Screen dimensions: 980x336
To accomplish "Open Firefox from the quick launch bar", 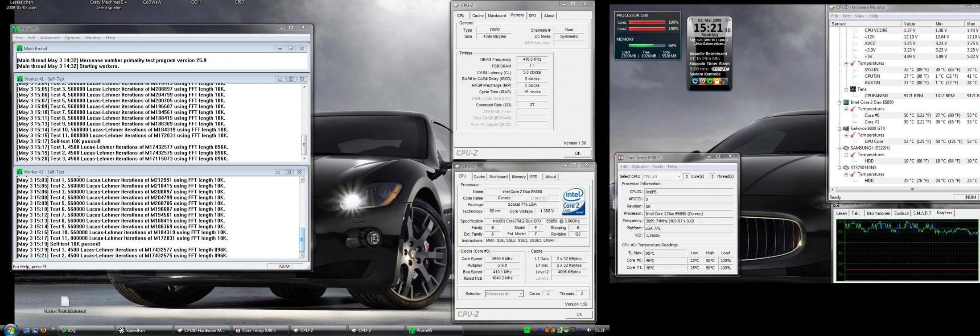I will click(43, 331).
